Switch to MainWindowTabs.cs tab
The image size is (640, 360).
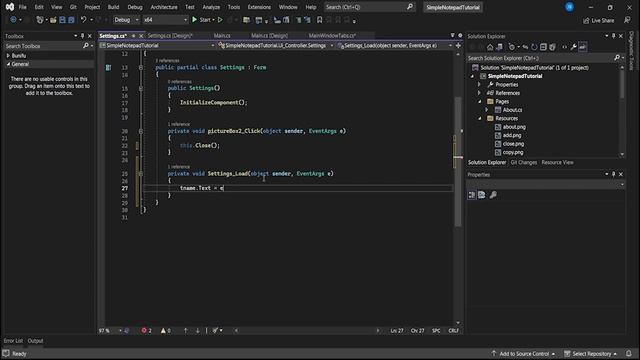[332, 36]
